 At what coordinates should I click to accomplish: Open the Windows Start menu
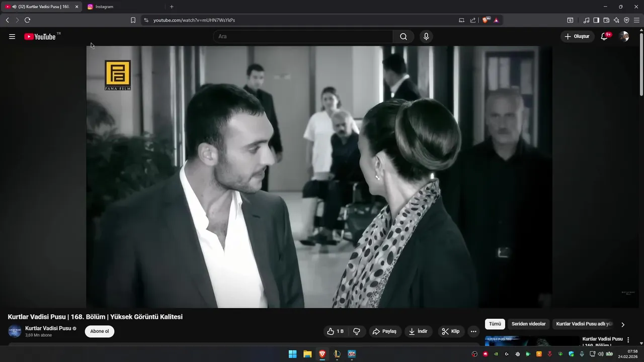click(292, 354)
